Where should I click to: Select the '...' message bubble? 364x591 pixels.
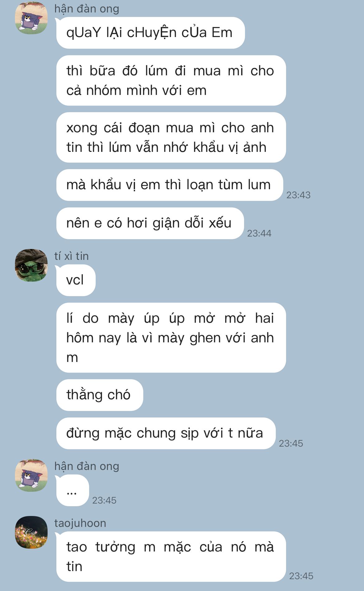point(72,490)
